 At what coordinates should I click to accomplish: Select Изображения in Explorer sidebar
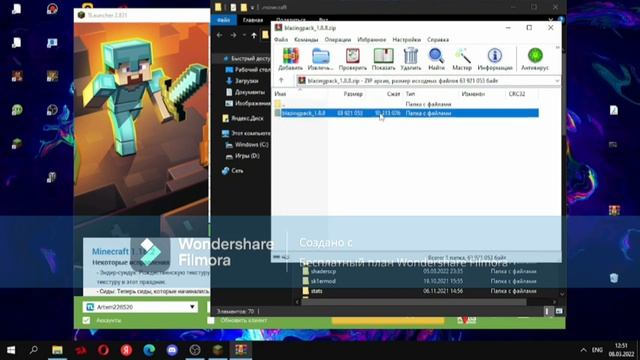coord(248,104)
